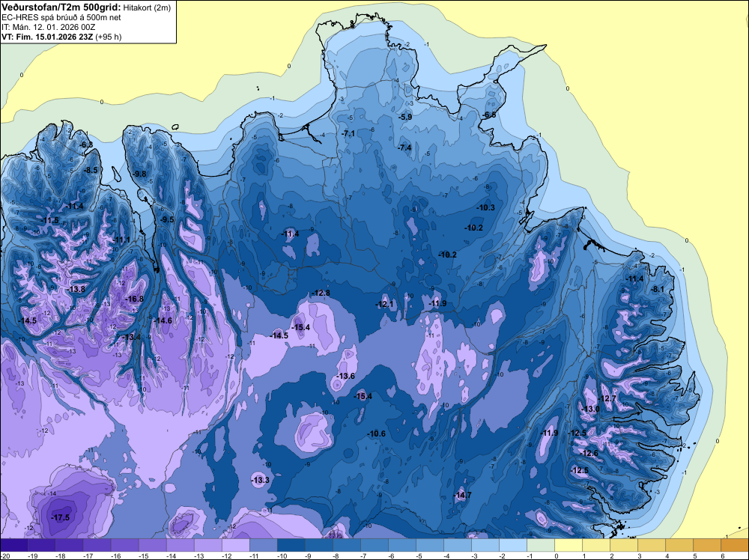Click the -11.5 temperature reading
This screenshot has width=749, height=560.
click(49, 221)
